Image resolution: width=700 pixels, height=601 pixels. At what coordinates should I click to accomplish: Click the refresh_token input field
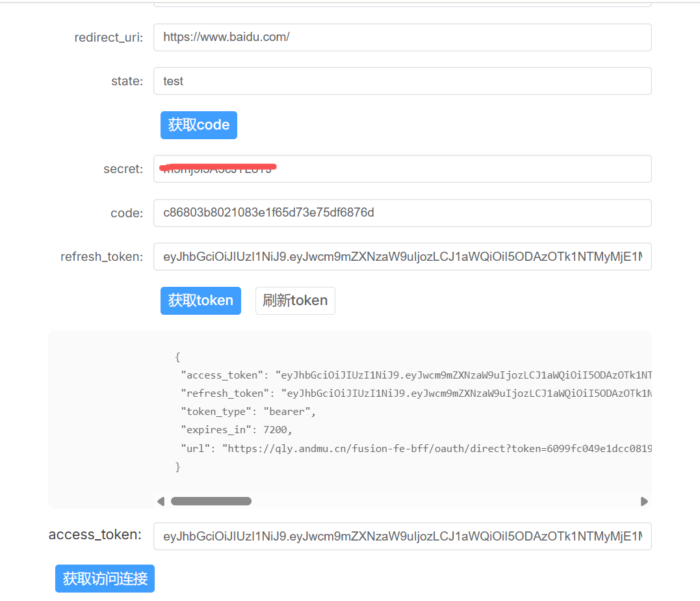[402, 257]
